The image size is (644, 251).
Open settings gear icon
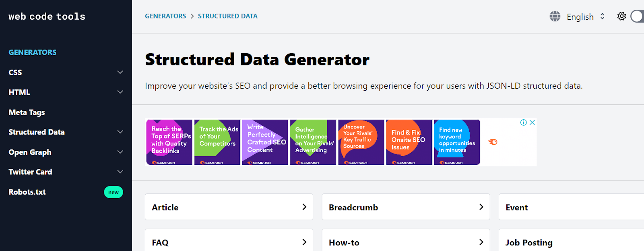[x=621, y=16]
